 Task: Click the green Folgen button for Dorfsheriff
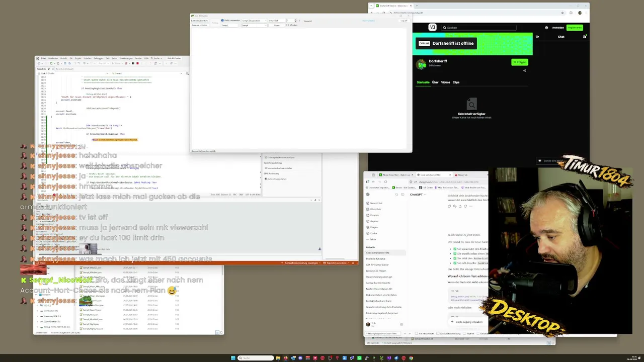519,62
